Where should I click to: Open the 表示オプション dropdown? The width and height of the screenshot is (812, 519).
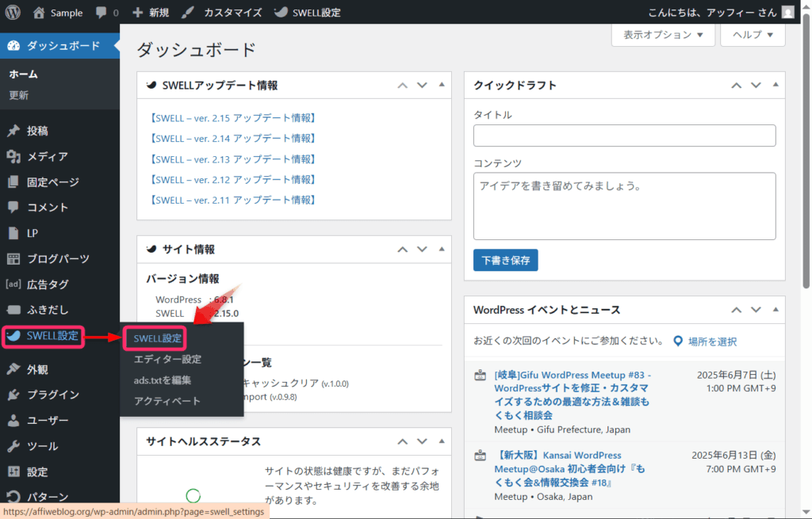pos(663,35)
